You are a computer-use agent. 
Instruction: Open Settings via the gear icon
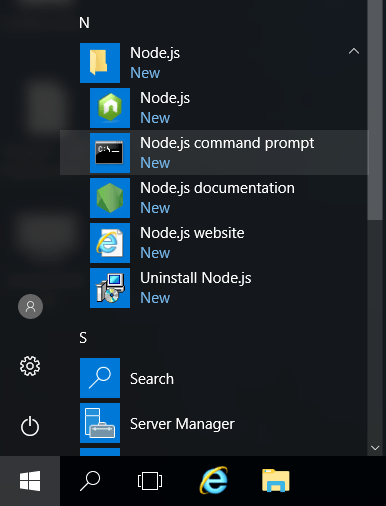(x=30, y=366)
